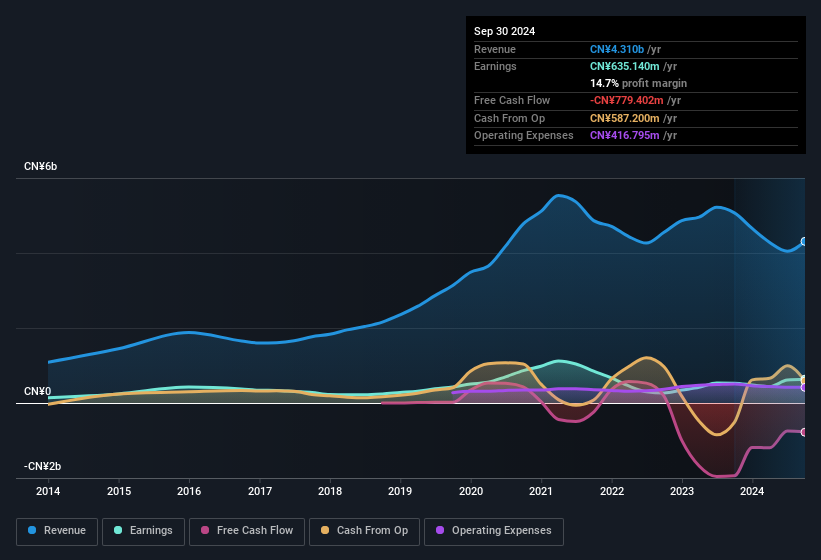Toggle the Operating Expenses legend button
821x560 pixels.
(494, 532)
